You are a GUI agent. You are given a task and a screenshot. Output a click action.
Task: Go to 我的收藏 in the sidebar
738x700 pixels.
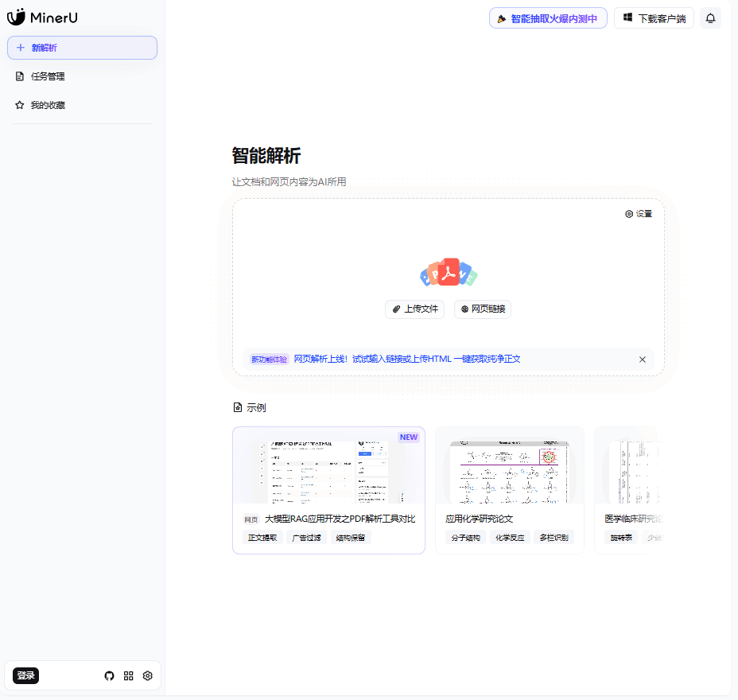tap(48, 105)
